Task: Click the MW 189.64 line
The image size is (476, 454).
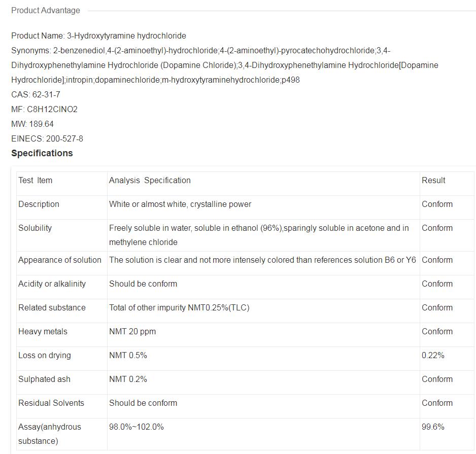Action: [32, 124]
